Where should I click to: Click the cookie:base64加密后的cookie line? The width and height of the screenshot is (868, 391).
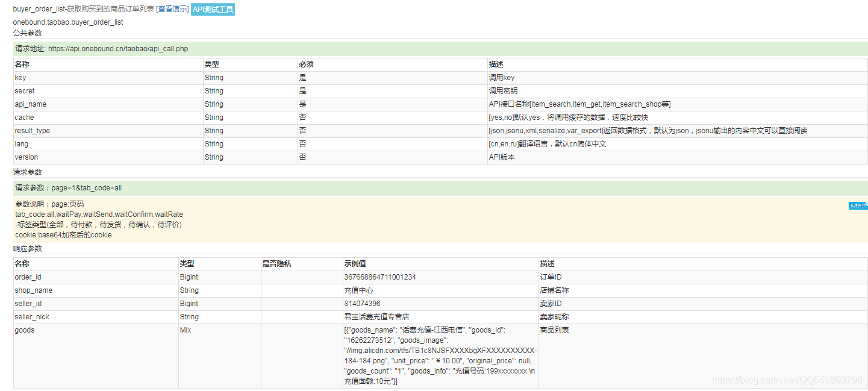64,235
